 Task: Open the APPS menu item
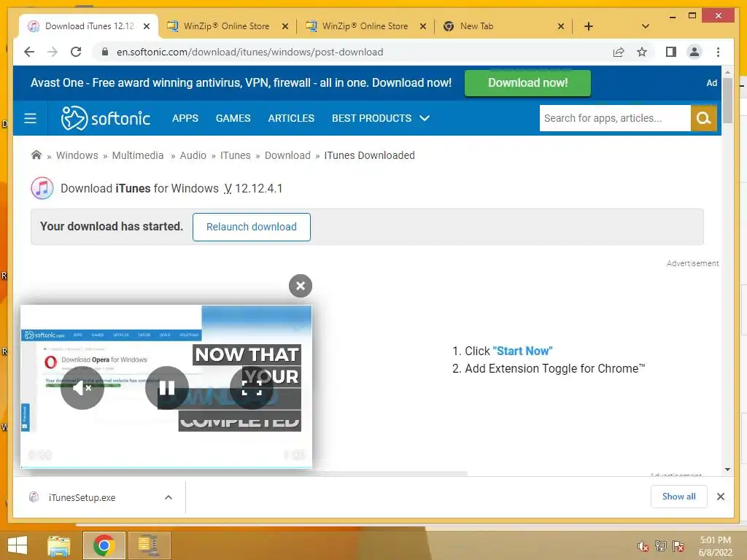(185, 118)
